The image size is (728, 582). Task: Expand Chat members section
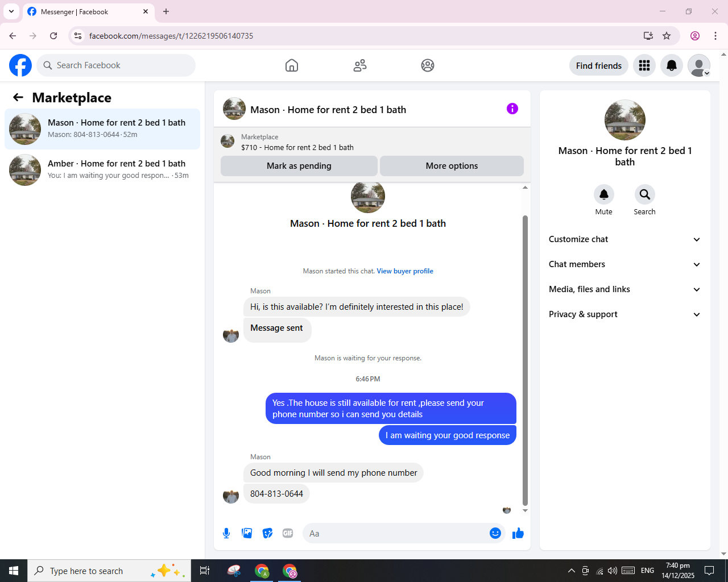point(624,264)
